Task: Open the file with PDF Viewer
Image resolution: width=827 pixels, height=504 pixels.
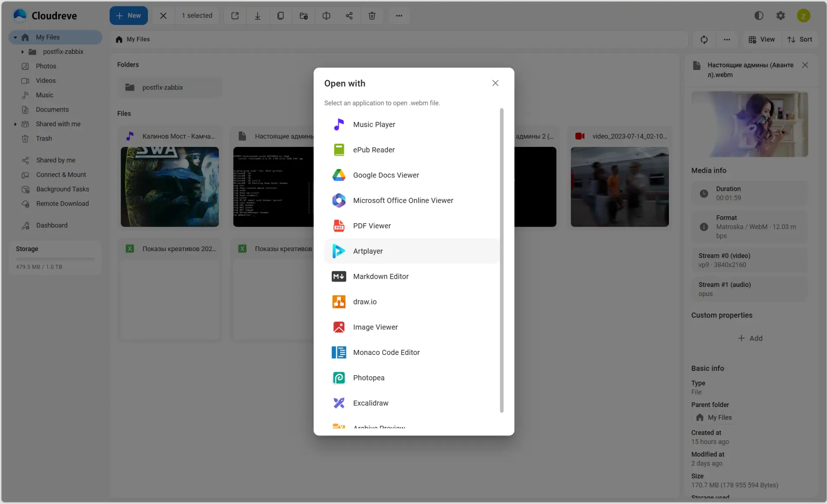Action: pyautogui.click(x=412, y=226)
